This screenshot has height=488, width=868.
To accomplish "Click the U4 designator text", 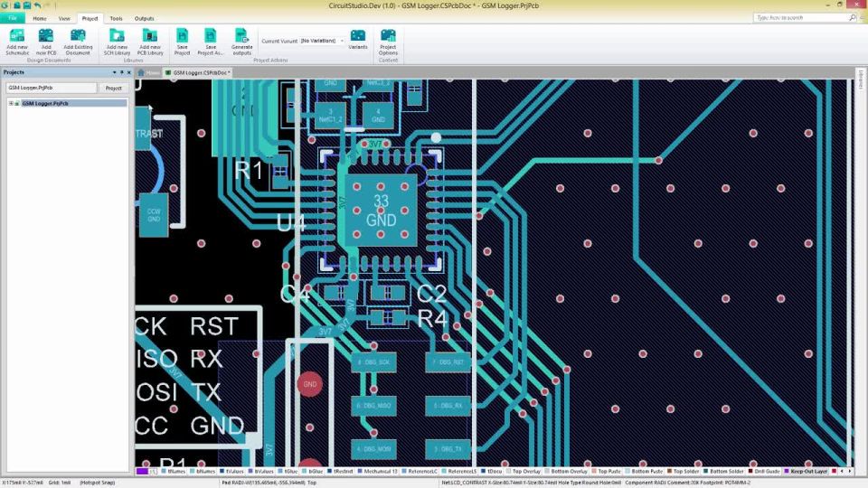I will pyautogui.click(x=291, y=223).
